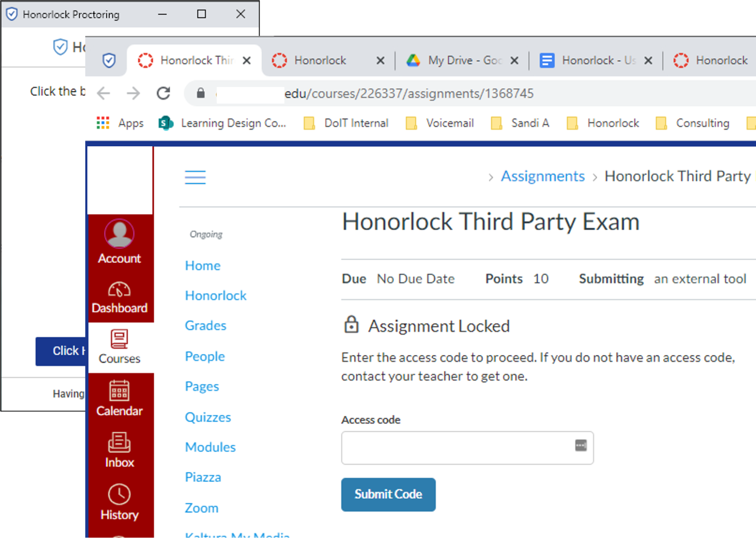Open the Consulting bookmark folder

[693, 123]
